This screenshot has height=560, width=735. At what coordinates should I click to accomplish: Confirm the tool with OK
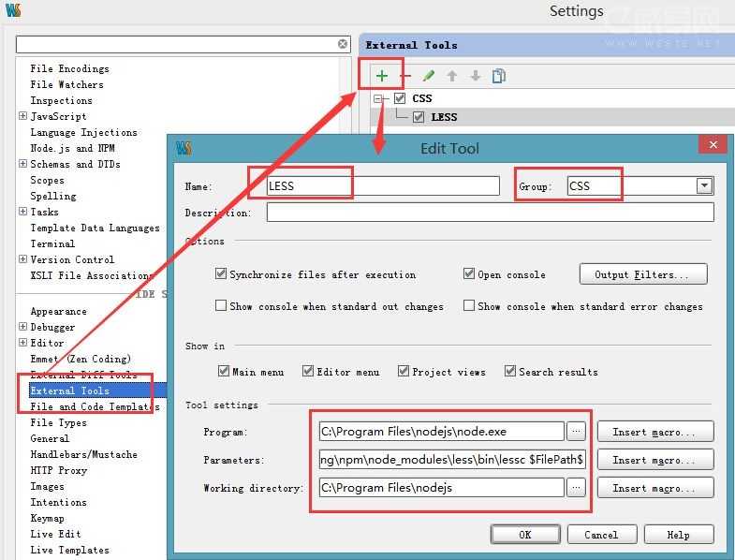525,535
